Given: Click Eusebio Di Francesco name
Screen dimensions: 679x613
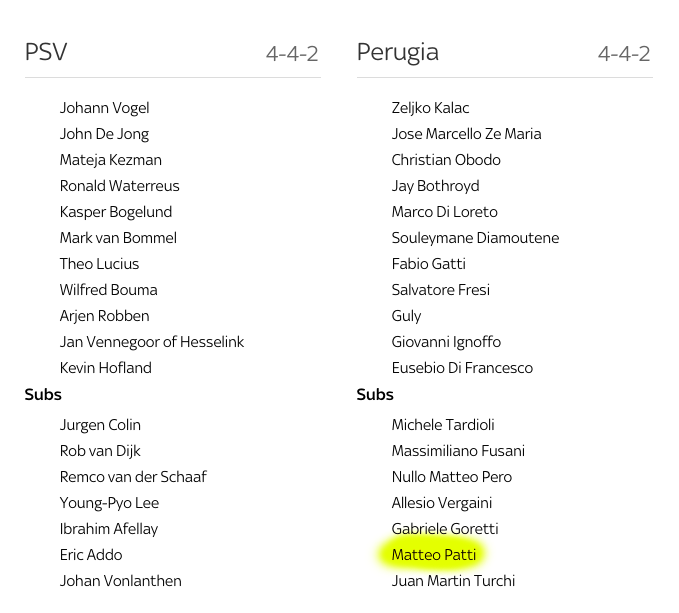Looking at the screenshot, I should click(x=462, y=368).
